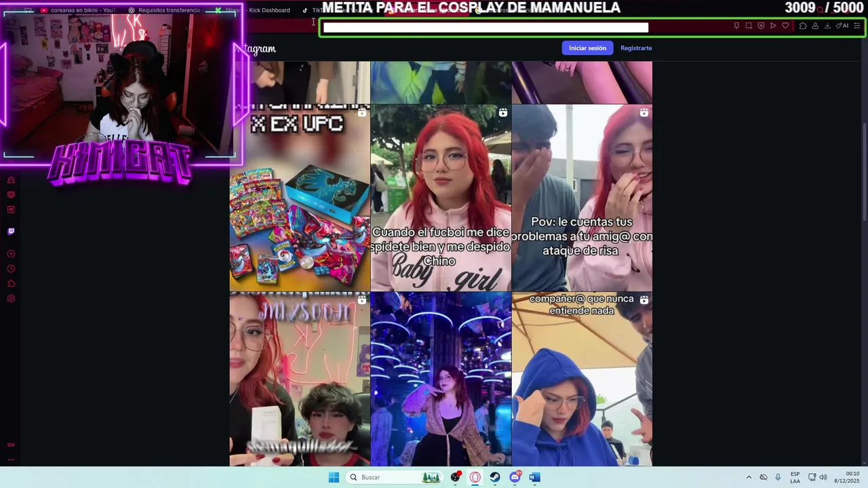This screenshot has height=488, width=868.
Task: Open the GX corner sidebar icon
Action: pyautogui.click(x=11, y=180)
